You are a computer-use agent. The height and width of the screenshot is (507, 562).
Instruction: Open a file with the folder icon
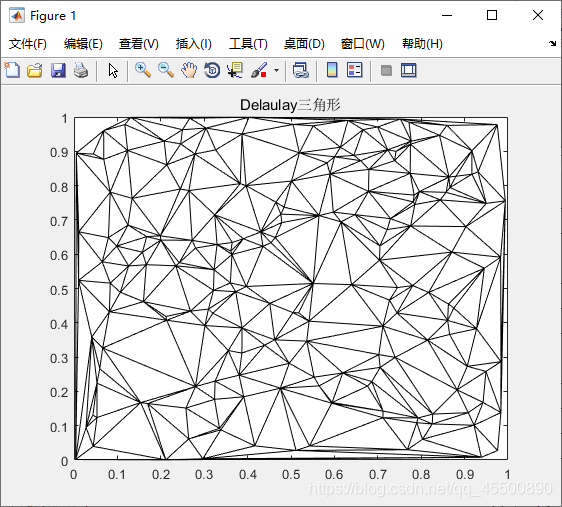pos(35,70)
